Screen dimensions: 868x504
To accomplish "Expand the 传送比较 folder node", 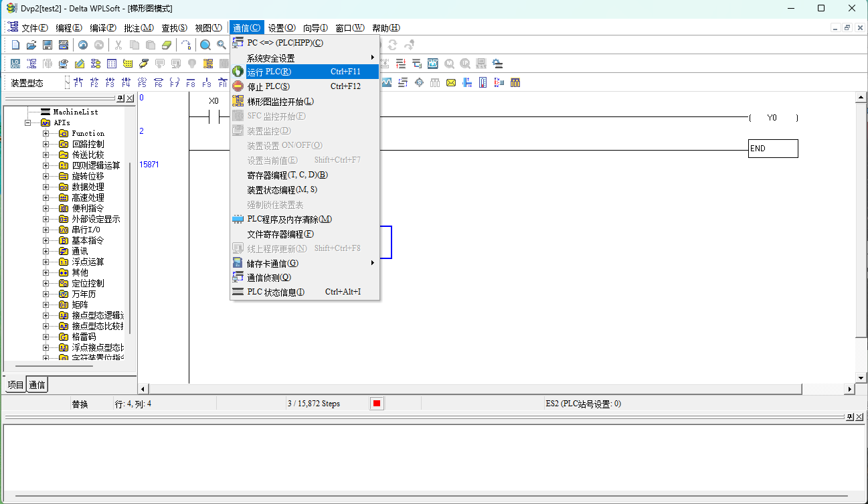I will [46, 155].
